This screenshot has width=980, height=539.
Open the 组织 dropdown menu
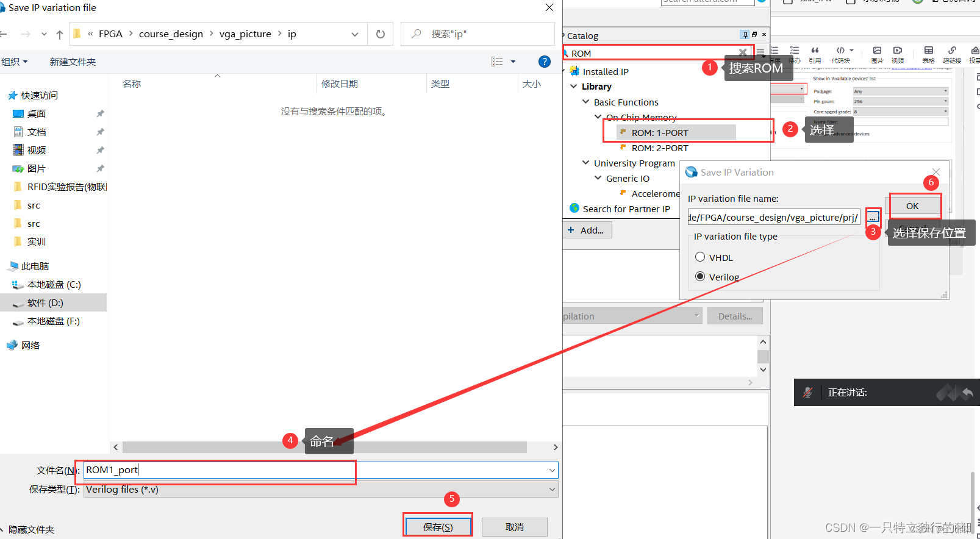tap(15, 62)
